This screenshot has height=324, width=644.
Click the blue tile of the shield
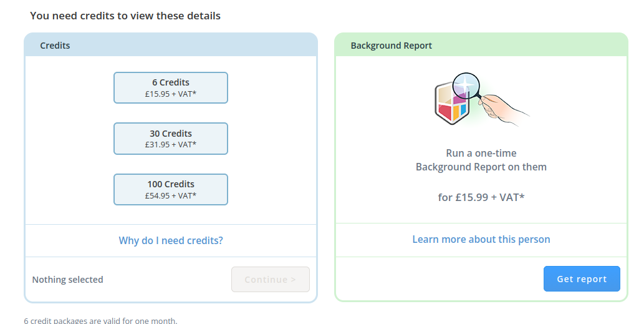click(463, 110)
